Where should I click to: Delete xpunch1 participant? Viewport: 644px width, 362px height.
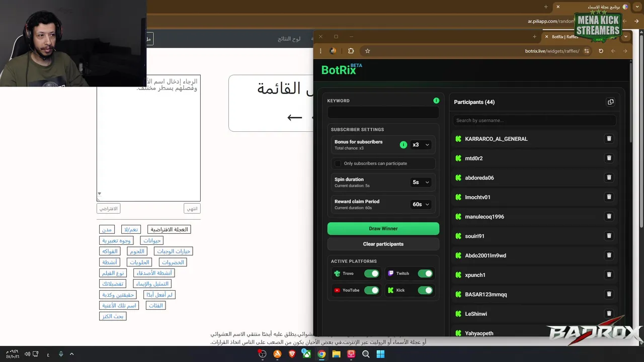[609, 275]
